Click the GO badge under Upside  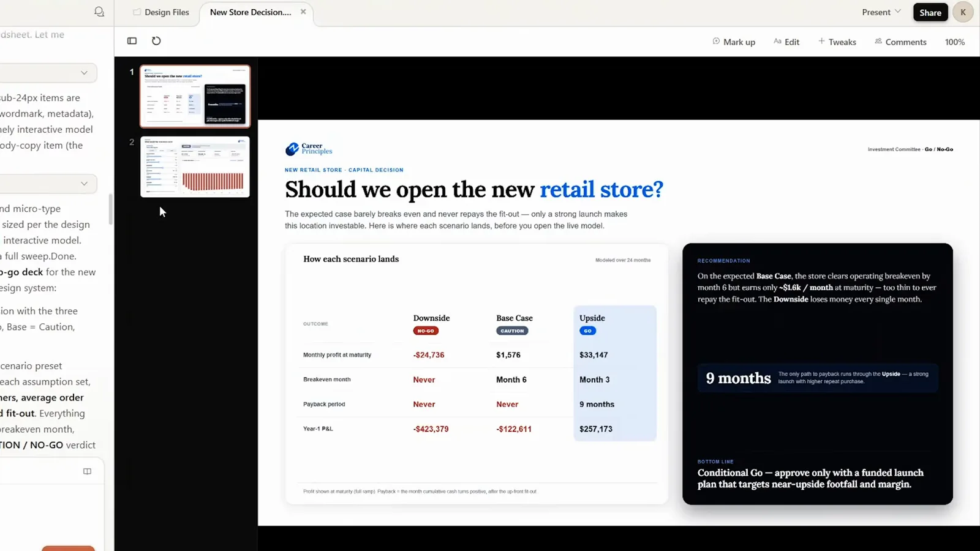click(x=587, y=331)
